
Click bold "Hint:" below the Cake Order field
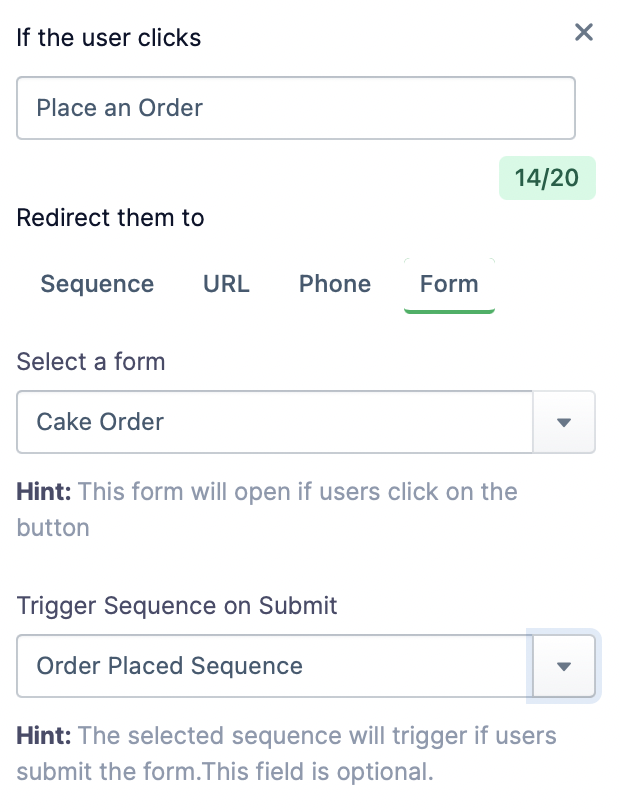coord(44,492)
